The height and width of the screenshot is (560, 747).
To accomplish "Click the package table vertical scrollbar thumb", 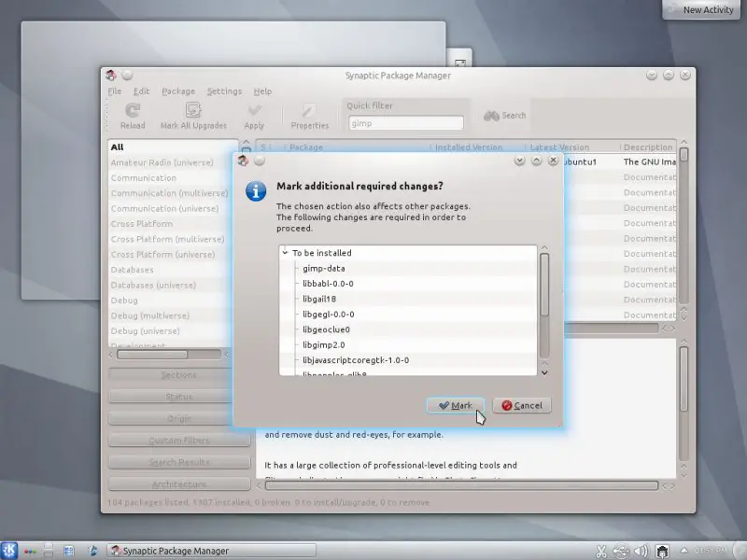I will (x=684, y=154).
